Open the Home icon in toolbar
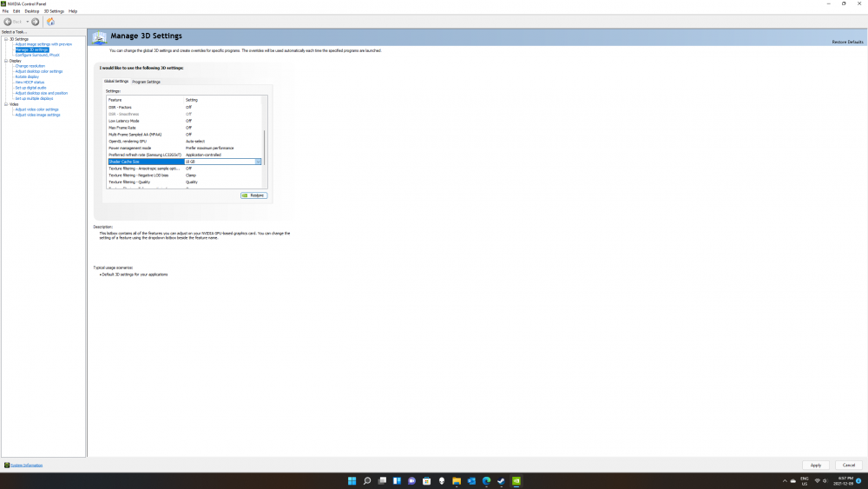This screenshot has height=489, width=868. (50, 22)
